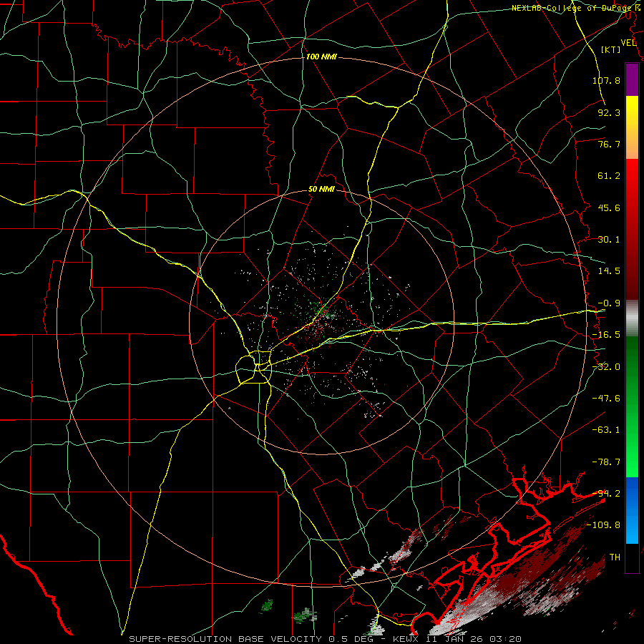Select the NEXLAB-College of DuPage credit text

point(571,8)
